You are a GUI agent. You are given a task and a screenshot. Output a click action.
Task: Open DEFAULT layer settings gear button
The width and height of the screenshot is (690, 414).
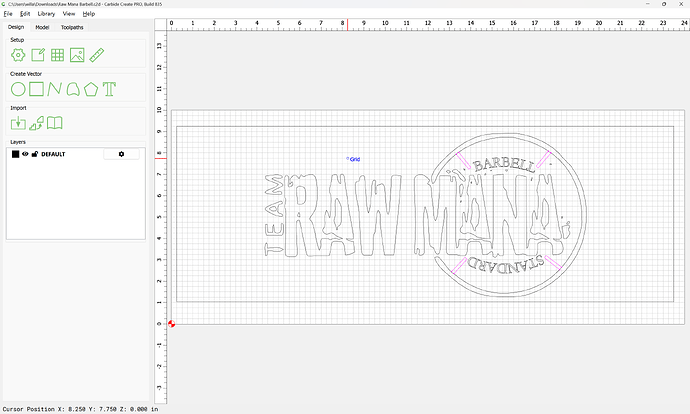[x=121, y=154]
